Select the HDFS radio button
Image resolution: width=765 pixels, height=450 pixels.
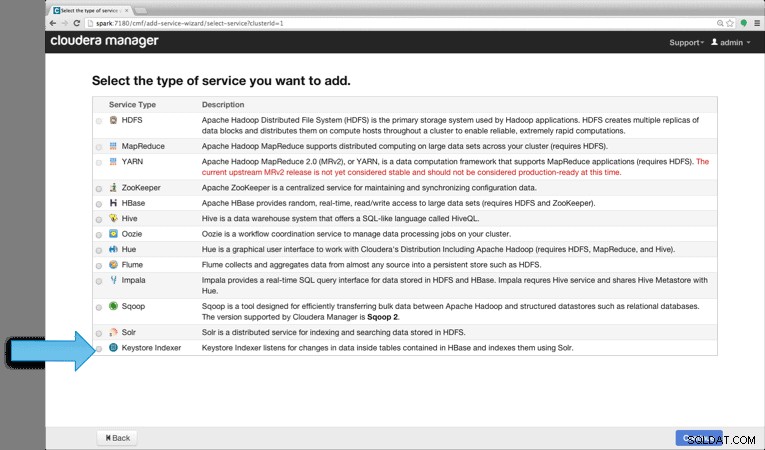click(x=99, y=121)
